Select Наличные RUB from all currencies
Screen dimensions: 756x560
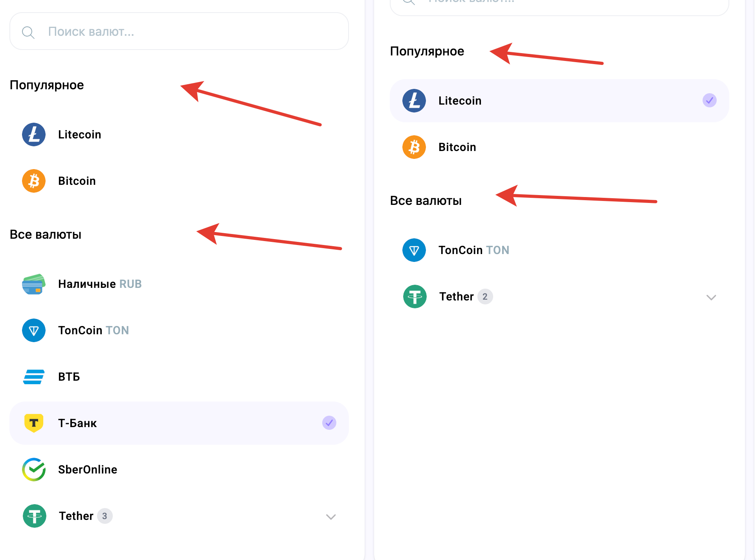point(100,284)
